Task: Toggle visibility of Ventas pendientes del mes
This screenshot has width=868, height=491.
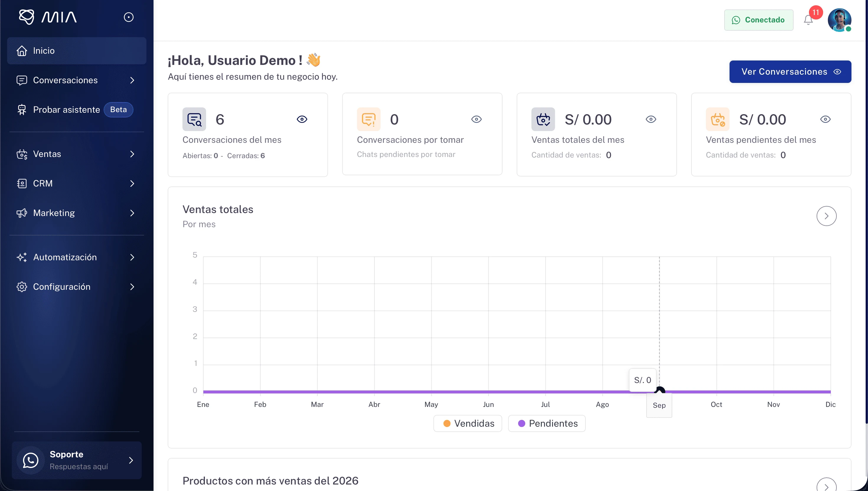Action: point(825,120)
